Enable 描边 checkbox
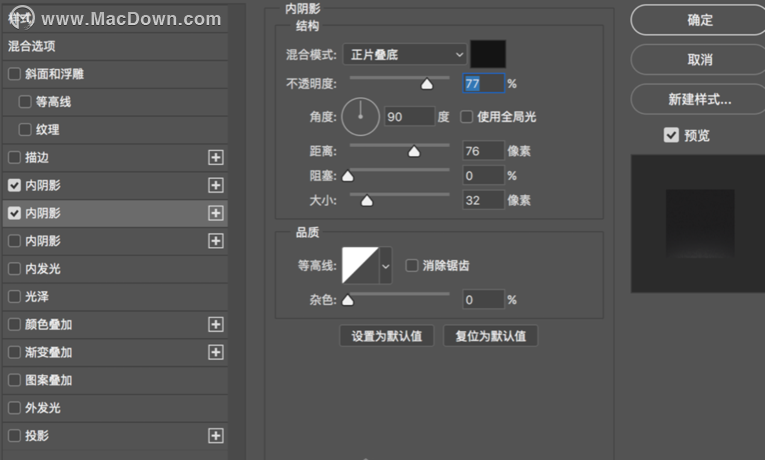The height and width of the screenshot is (460, 765). coord(14,158)
